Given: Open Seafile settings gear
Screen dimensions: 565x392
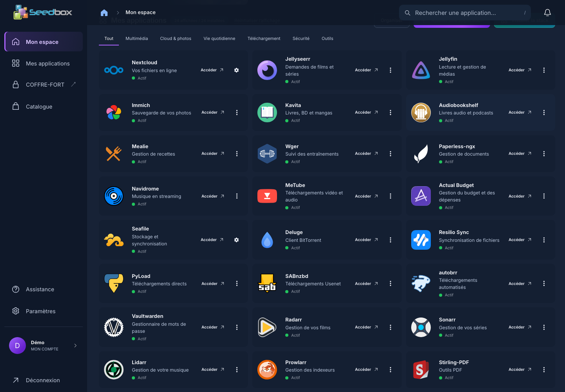Looking at the screenshot, I should click(x=237, y=240).
